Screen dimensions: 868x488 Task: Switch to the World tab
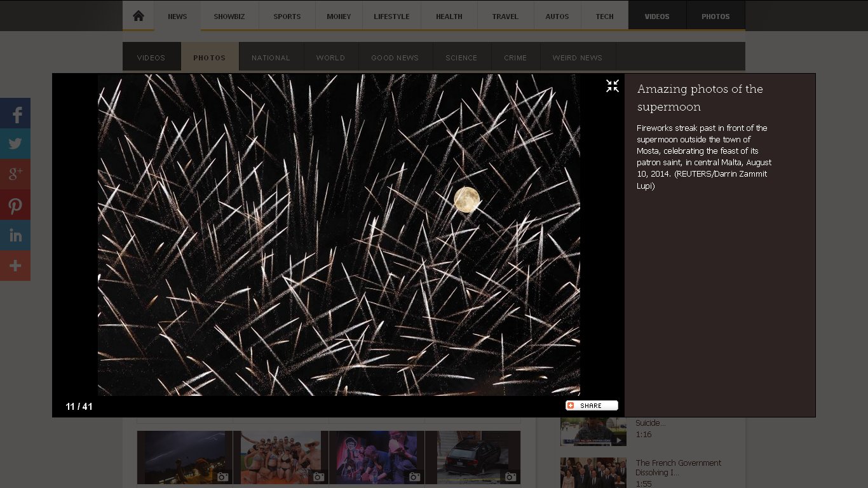[330, 58]
